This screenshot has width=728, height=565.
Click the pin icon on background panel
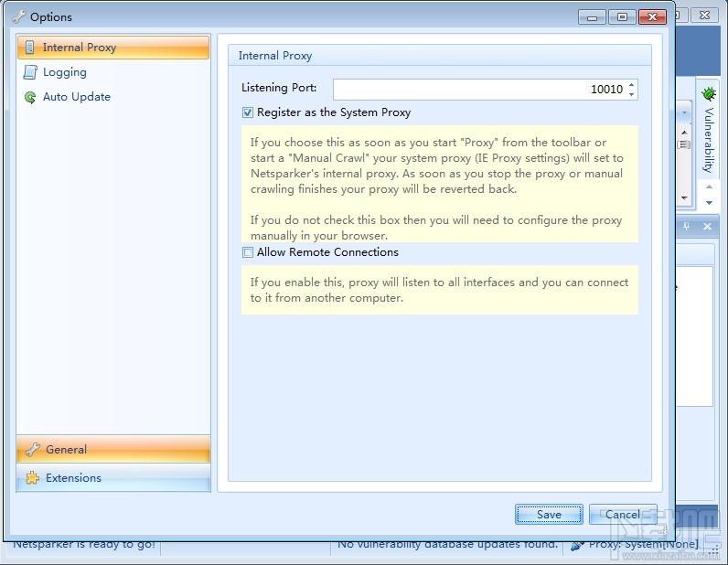point(686,227)
